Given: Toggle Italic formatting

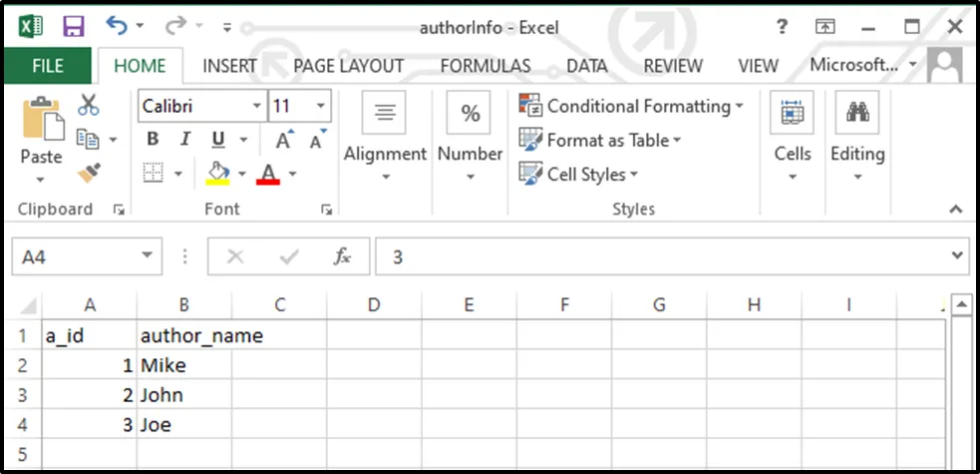Looking at the screenshot, I should (x=184, y=140).
